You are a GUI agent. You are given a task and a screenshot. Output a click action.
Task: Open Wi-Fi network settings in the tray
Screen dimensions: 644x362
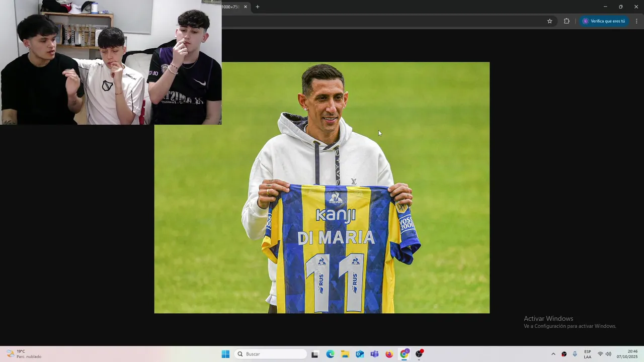pos(600,354)
